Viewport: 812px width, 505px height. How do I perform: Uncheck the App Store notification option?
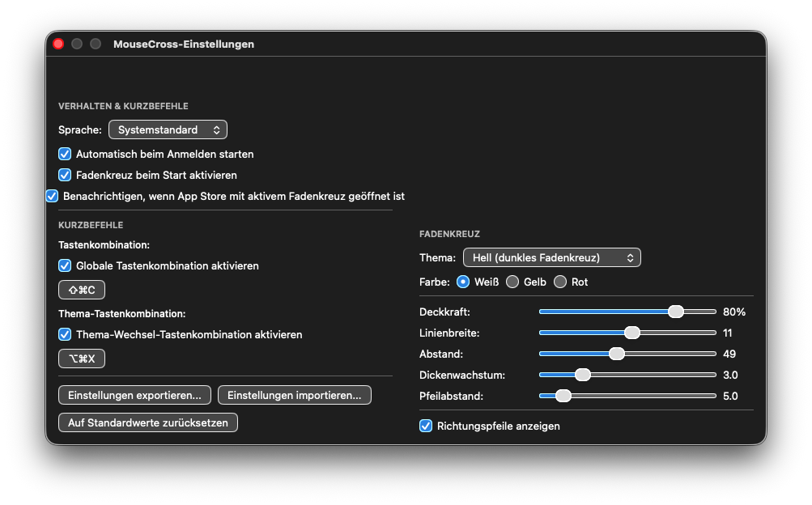click(x=52, y=196)
